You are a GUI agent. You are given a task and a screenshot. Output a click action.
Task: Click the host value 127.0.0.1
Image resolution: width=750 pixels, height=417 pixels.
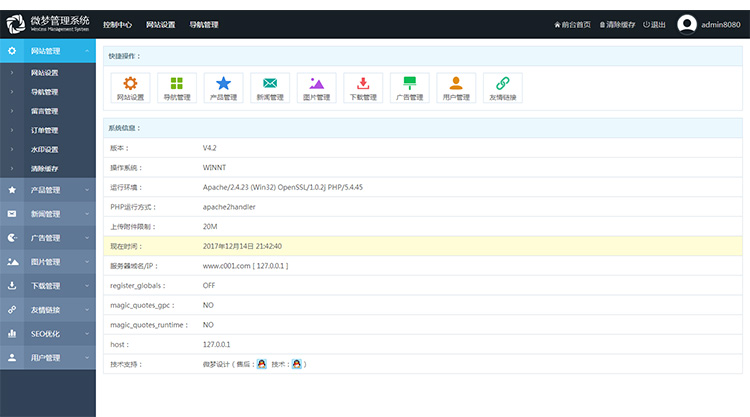point(216,344)
